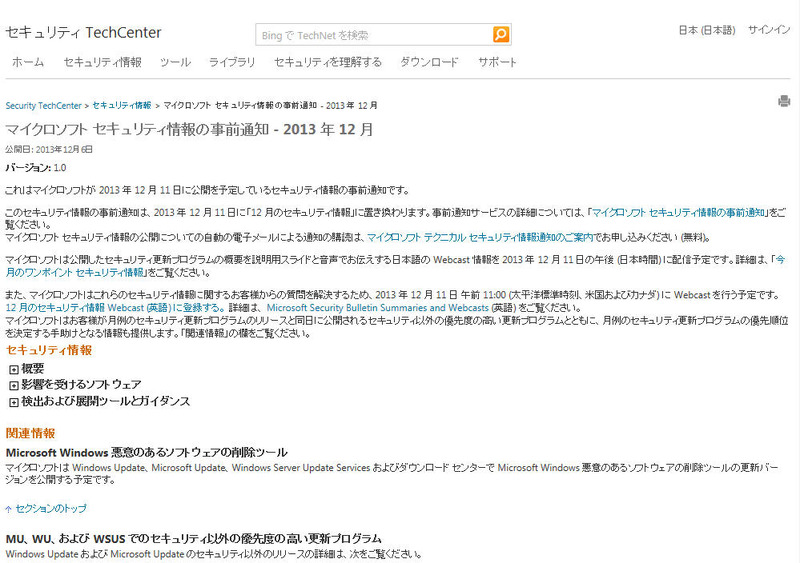Open the サポート navigation item
800x563 pixels.
pos(498,62)
